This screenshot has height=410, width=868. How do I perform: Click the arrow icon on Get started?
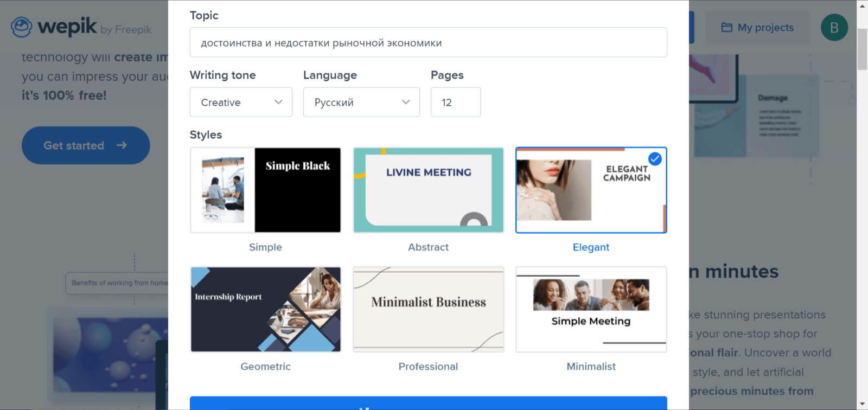coord(122,145)
